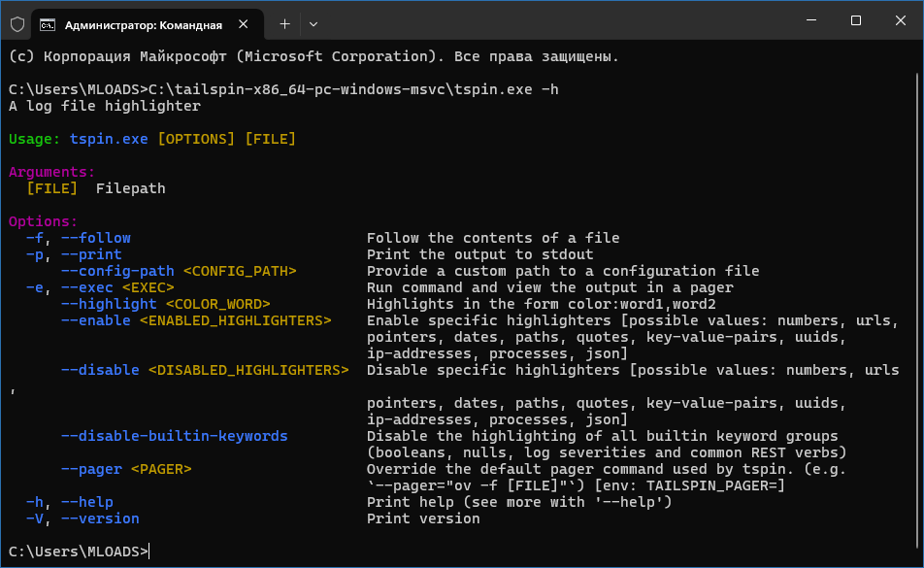This screenshot has width=924, height=568.
Task: Click the "--config-path" option text
Action: [117, 271]
